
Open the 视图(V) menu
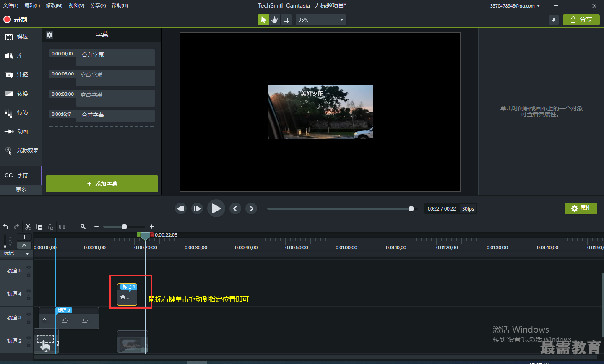click(x=76, y=5)
